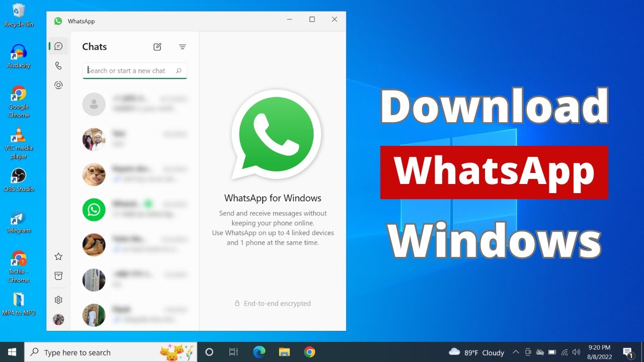
Task: Open the Calls tab in WhatsApp sidebar
Action: point(58,66)
